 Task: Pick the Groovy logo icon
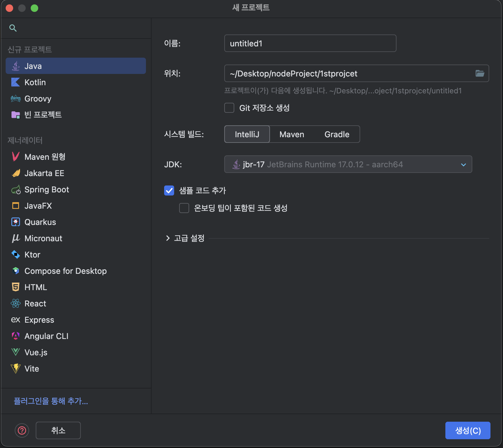coord(16,99)
